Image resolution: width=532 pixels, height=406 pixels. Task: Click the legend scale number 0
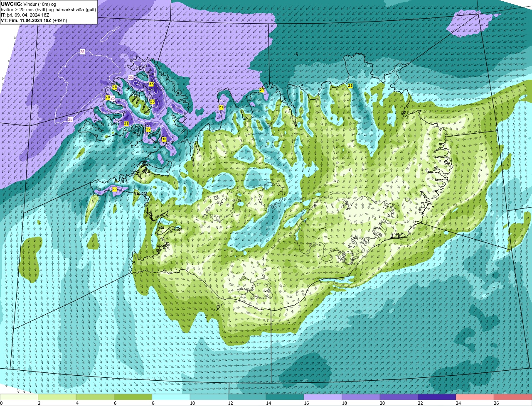[x=1, y=403]
